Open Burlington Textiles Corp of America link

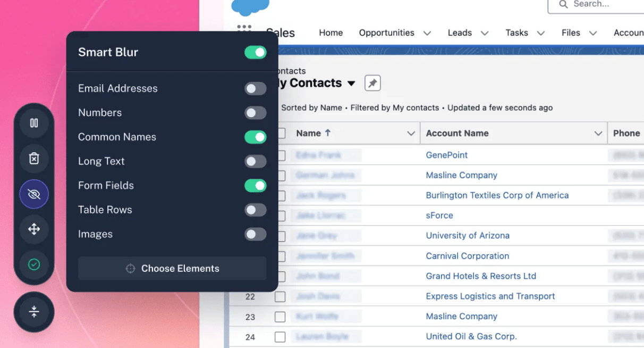tap(497, 196)
